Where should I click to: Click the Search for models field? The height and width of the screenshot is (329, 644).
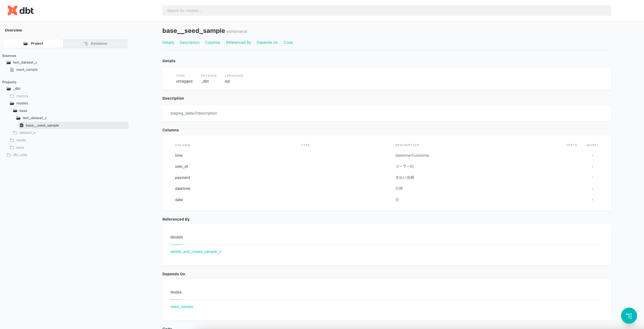(386, 11)
